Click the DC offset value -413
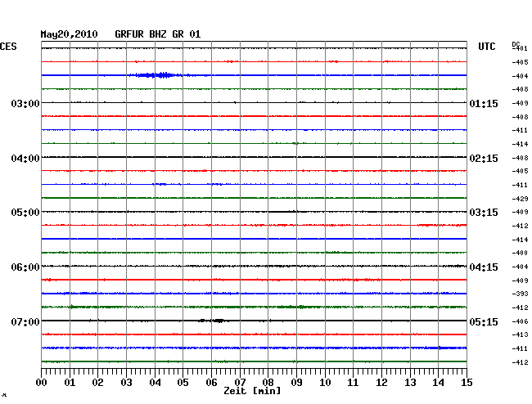Screen dimensions: 532x404 520,334
